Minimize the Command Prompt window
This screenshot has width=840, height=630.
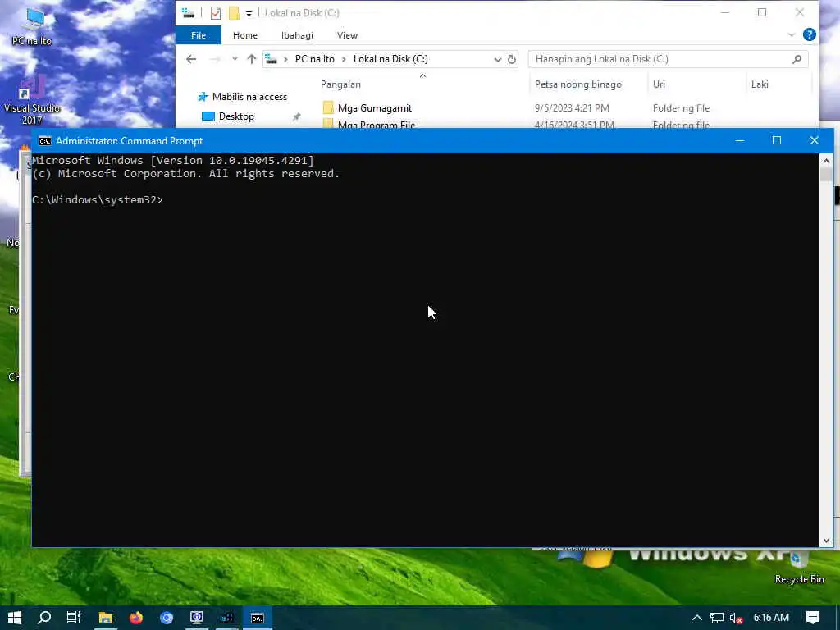(x=740, y=140)
